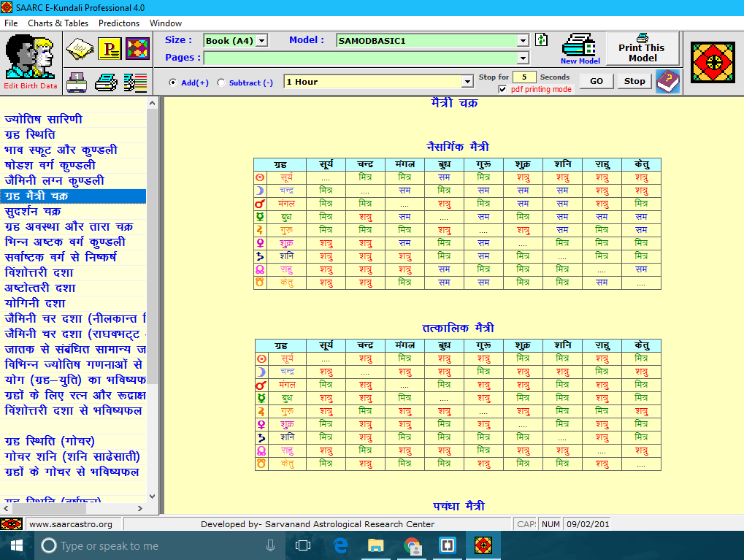Click Sun symbol in Naisargik Maitri table
Image resolution: width=744 pixels, height=560 pixels.
pyautogui.click(x=260, y=177)
